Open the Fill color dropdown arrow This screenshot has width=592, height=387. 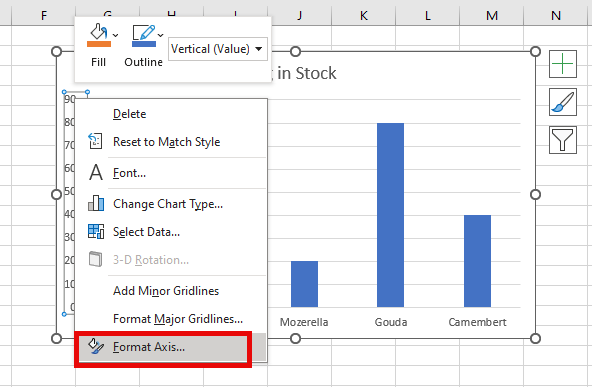[x=116, y=35]
